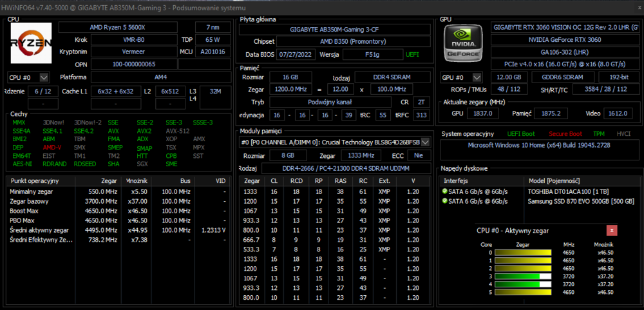
Task: Expand the memory module selector dropdown
Action: coord(426,142)
